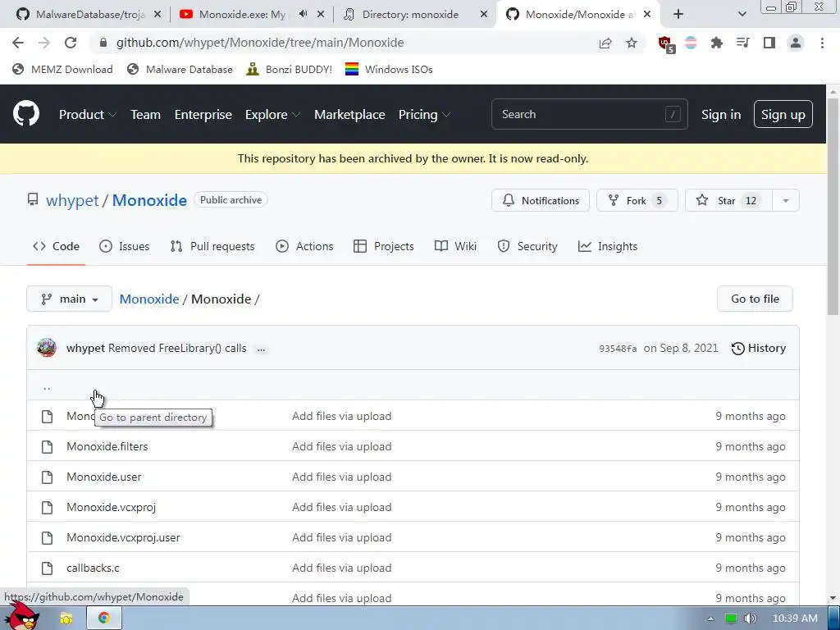Mute the YouTube tab via speaker icon
This screenshot has height=630, width=840.
coord(303,15)
